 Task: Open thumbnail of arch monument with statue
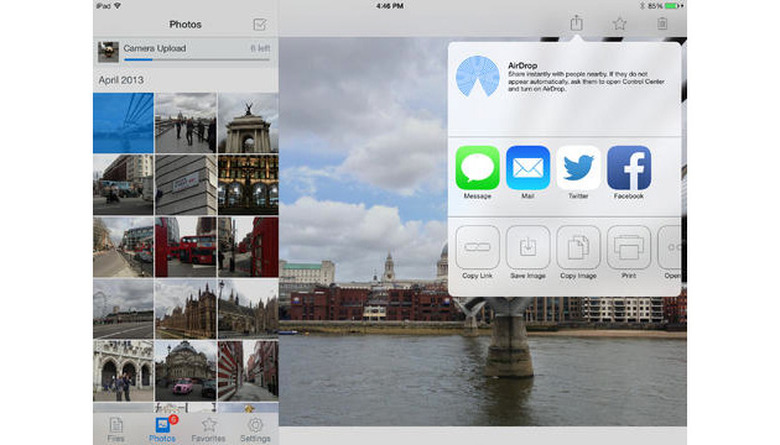point(248,123)
